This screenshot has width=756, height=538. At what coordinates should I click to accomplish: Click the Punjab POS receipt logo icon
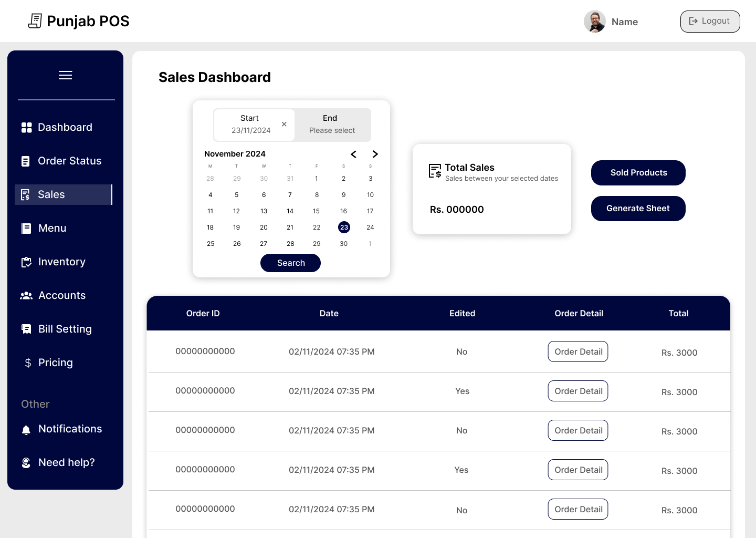tap(35, 21)
